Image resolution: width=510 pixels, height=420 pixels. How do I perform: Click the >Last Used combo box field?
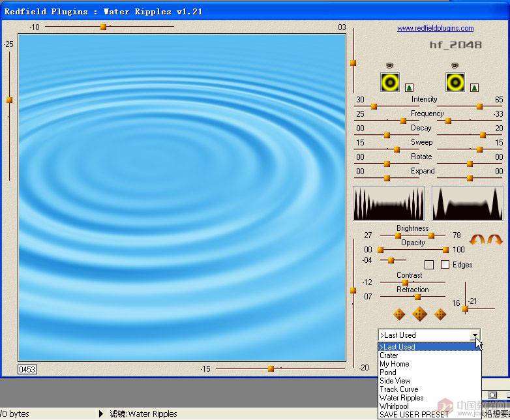pyautogui.click(x=429, y=335)
